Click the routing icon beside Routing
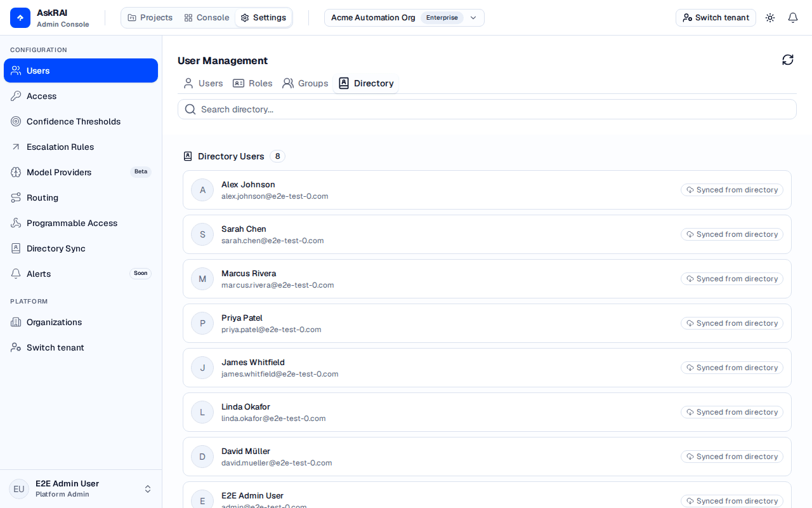 [16, 197]
